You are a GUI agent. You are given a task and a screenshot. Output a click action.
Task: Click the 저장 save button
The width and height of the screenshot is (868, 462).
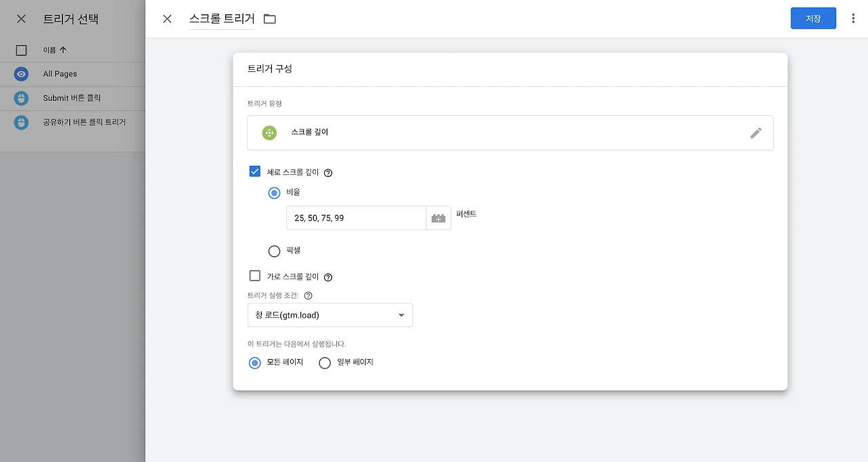pos(812,19)
